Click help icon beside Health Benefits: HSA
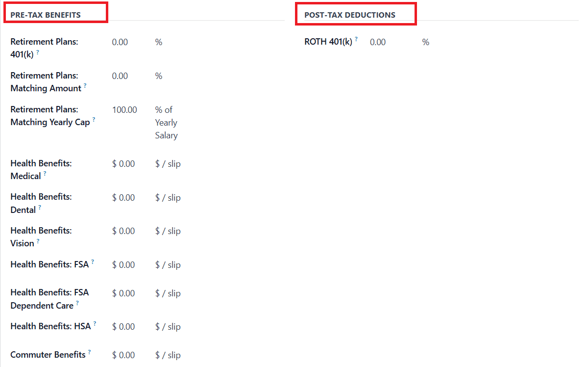 tap(95, 324)
